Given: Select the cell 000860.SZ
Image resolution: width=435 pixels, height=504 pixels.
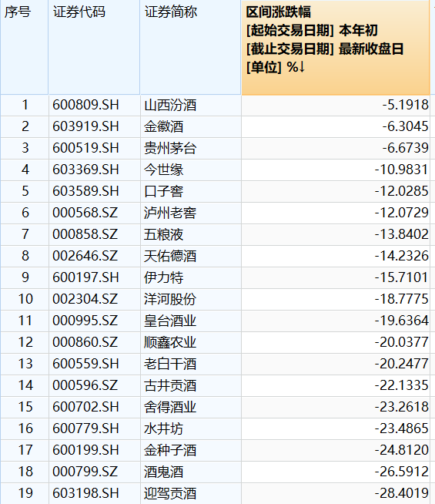Looking at the screenshot, I should point(95,342).
